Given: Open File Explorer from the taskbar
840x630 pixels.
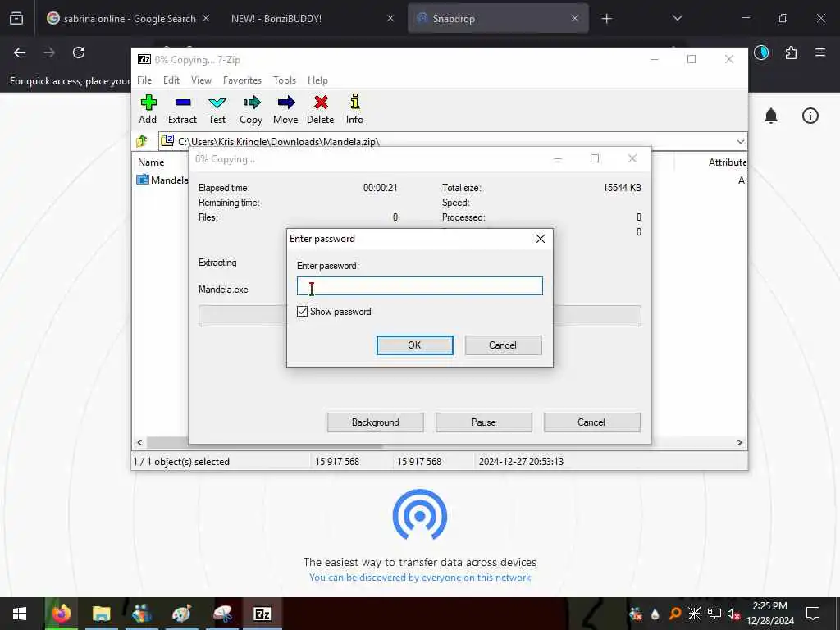Looking at the screenshot, I should pos(101,614).
